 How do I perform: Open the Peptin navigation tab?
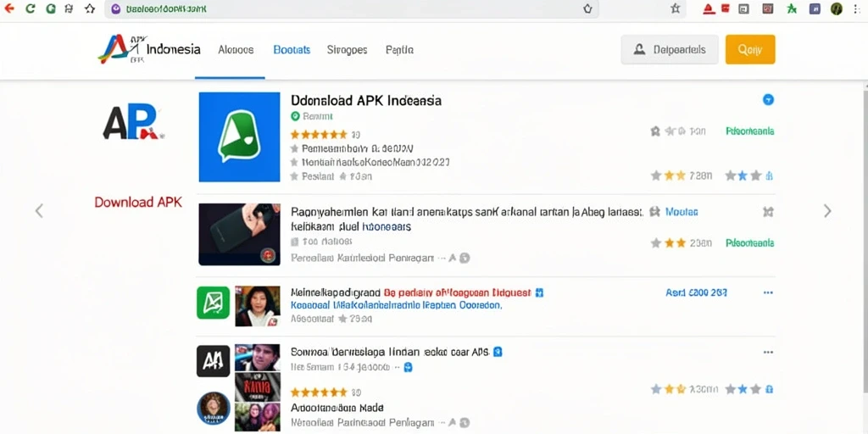click(399, 50)
